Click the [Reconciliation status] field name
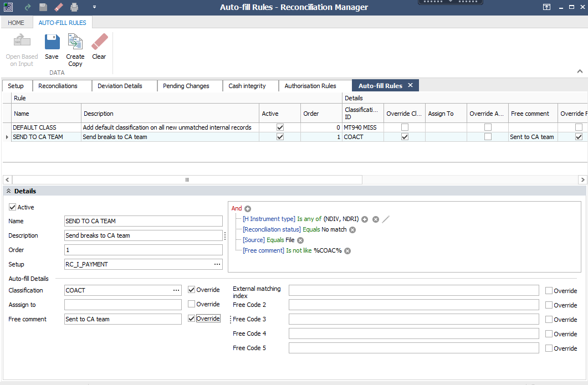 tap(272, 229)
